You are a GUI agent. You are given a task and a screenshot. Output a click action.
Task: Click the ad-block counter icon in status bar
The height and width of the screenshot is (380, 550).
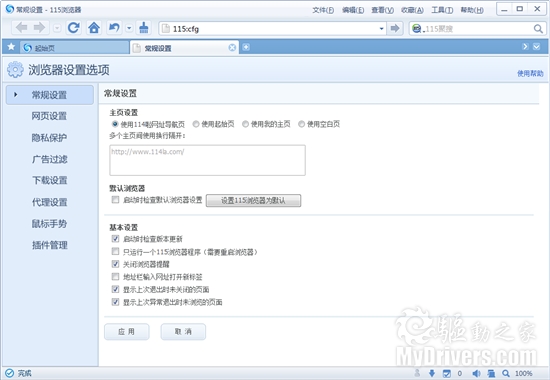(x=447, y=373)
